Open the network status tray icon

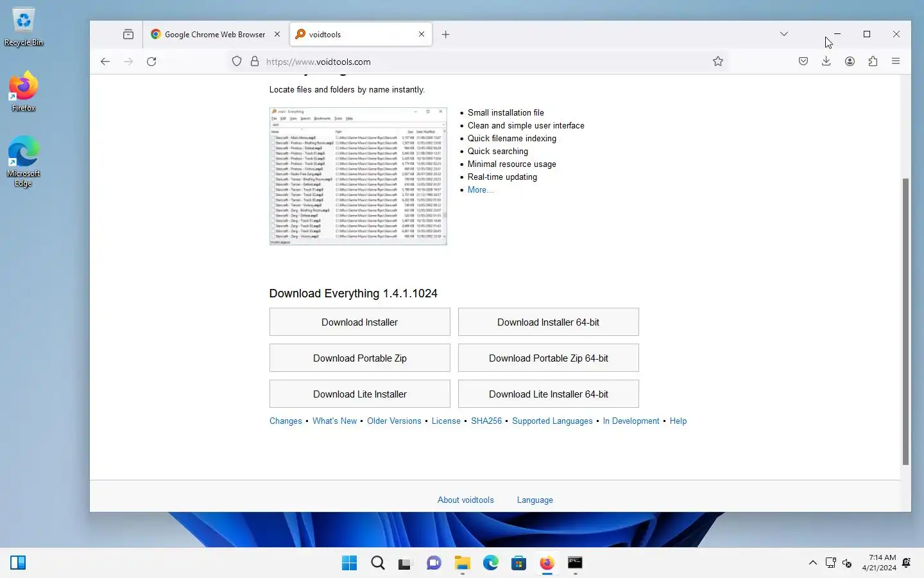tap(830, 563)
